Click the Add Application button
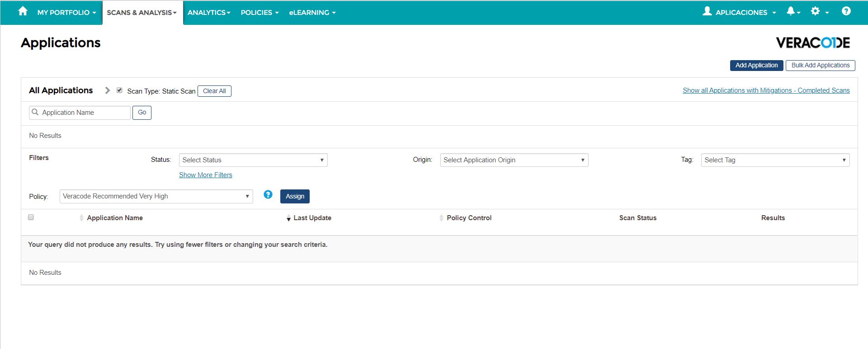The width and height of the screenshot is (868, 349). (756, 66)
